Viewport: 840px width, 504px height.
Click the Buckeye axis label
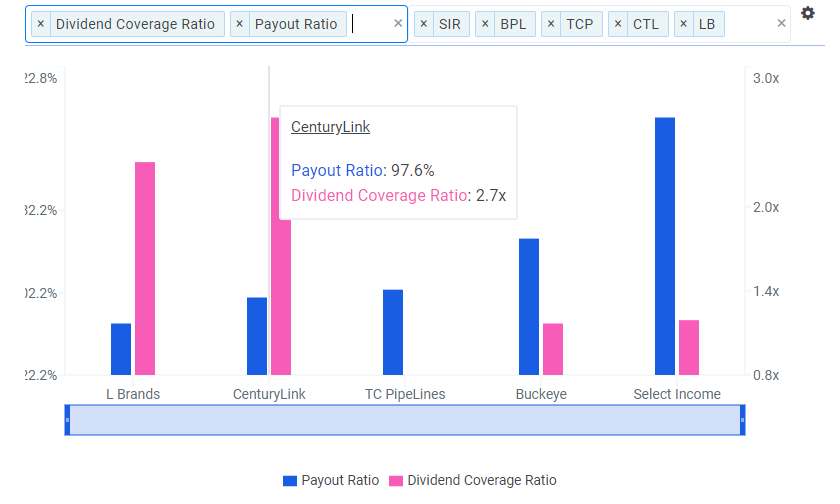click(x=541, y=394)
